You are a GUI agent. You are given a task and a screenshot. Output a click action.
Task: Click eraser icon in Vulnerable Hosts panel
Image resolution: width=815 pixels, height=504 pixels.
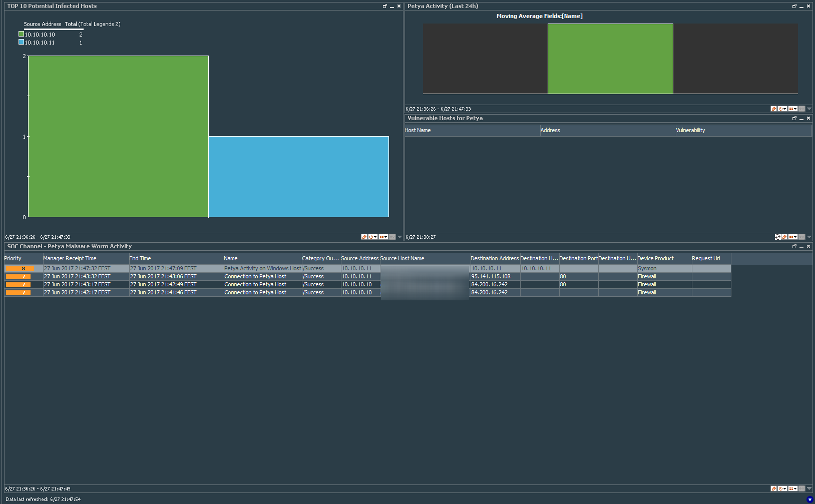pyautogui.click(x=784, y=237)
